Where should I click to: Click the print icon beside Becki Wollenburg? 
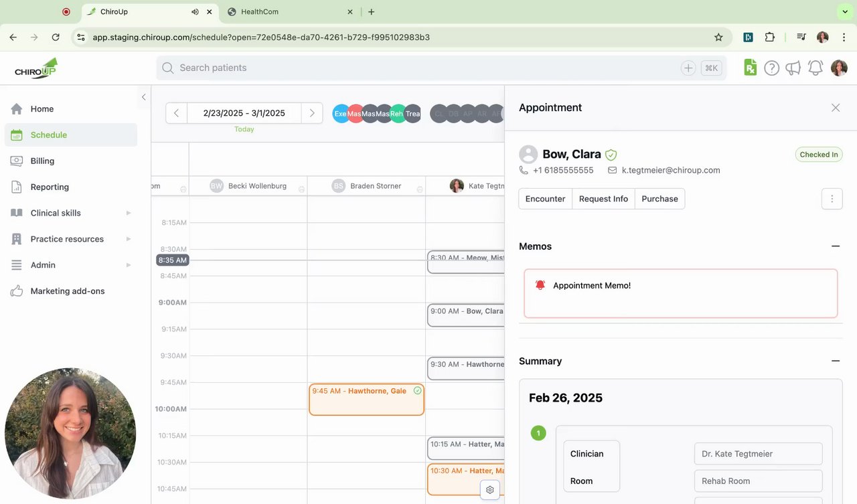(301, 189)
